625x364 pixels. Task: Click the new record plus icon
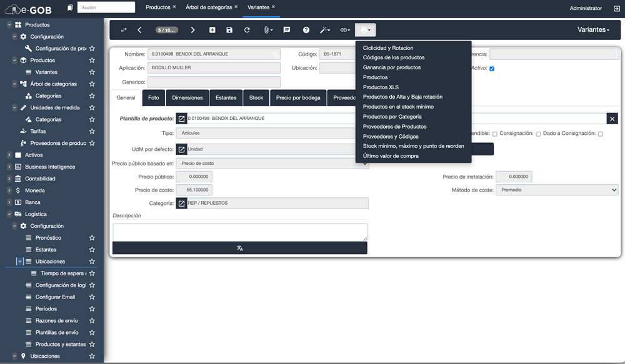(212, 30)
